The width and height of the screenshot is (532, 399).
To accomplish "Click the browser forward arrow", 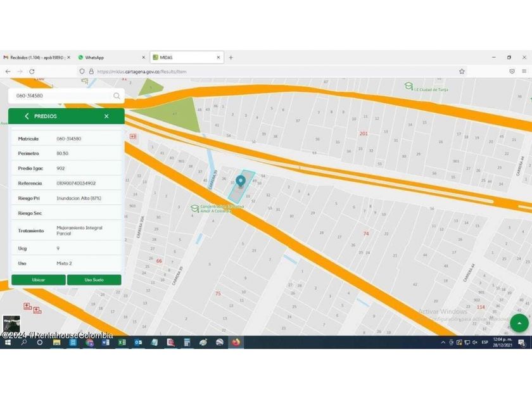I will (x=20, y=72).
